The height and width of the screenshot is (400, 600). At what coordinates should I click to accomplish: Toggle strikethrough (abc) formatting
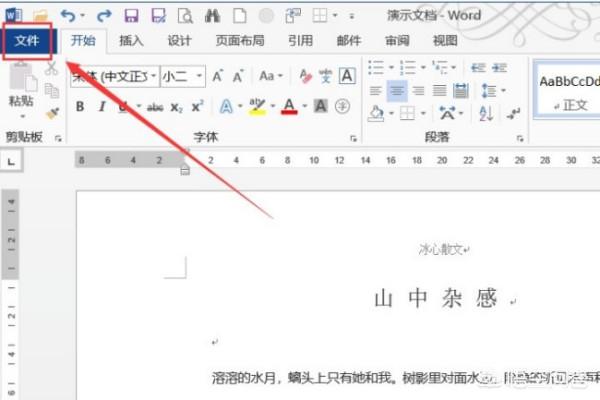tap(155, 106)
